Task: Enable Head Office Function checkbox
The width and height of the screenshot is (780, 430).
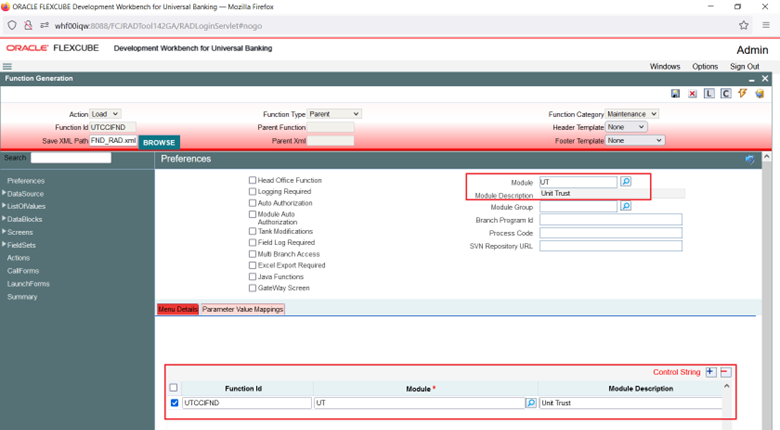Action: coord(253,180)
